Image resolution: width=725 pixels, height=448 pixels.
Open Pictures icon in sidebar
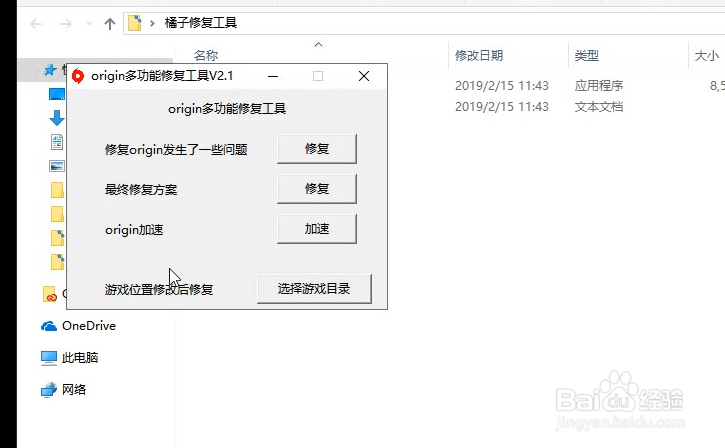click(x=57, y=166)
